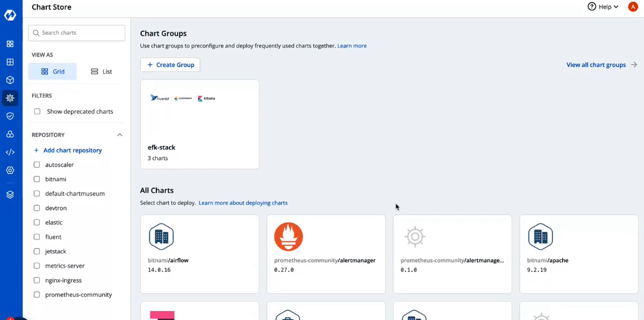Check the bitnami repository filter

37,179
